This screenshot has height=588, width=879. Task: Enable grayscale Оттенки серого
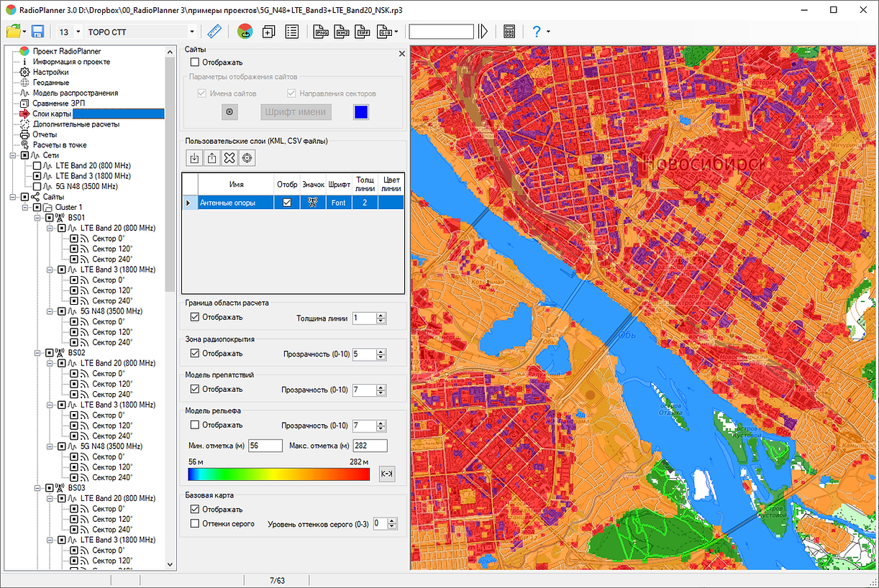tap(195, 523)
